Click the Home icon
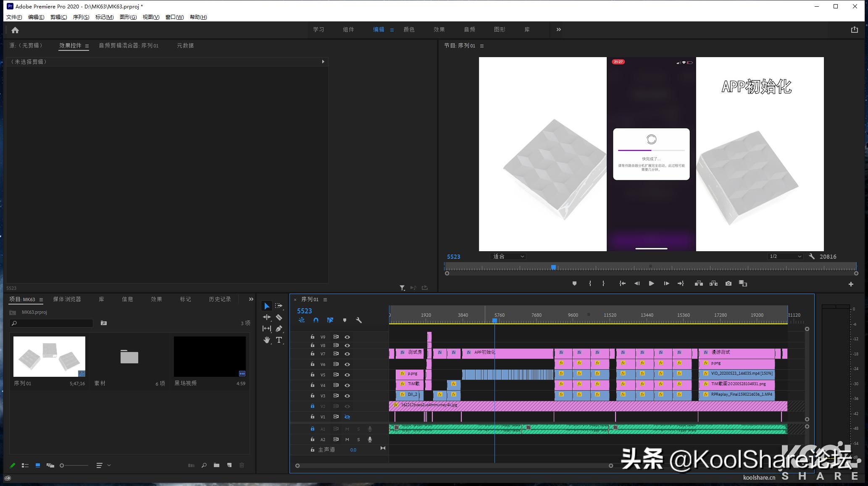 click(15, 30)
